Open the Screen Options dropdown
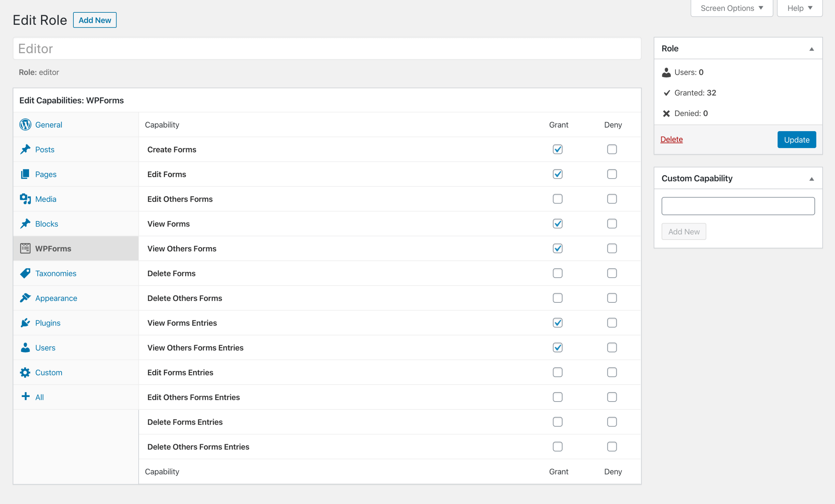The image size is (835, 504). click(731, 8)
